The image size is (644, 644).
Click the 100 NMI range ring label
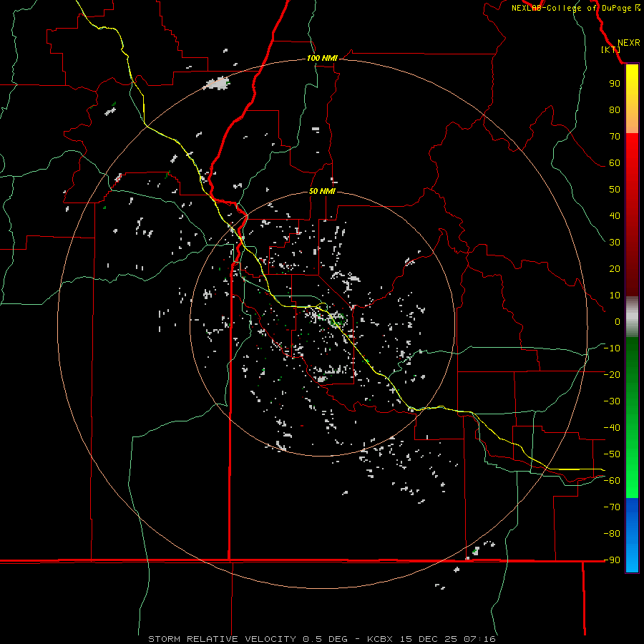point(322,58)
